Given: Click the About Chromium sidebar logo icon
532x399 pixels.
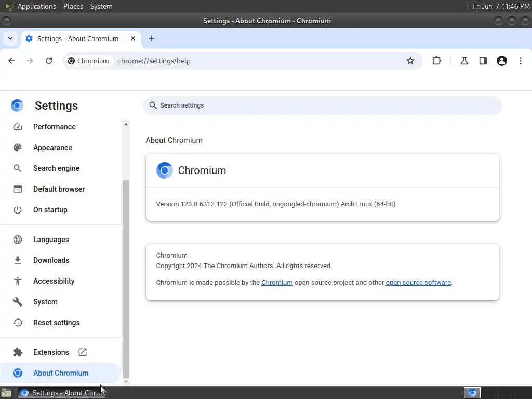Looking at the screenshot, I should (18, 373).
